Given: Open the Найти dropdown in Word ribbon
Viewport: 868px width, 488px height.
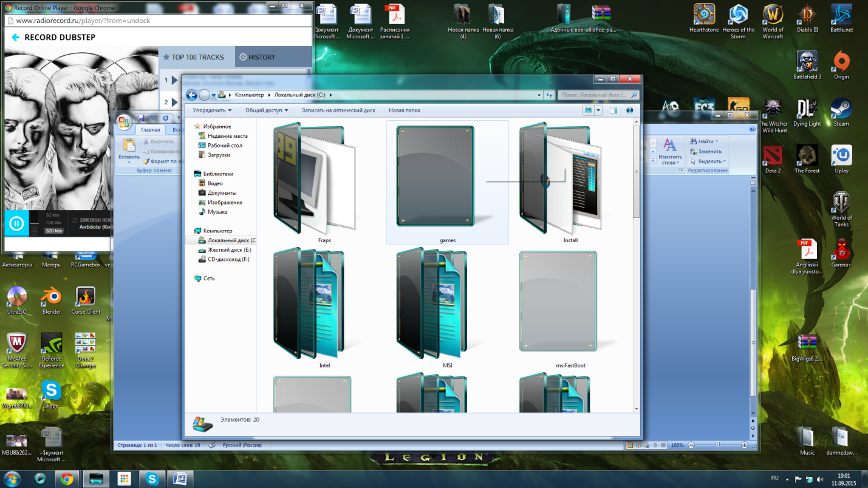Looking at the screenshot, I should (705, 141).
